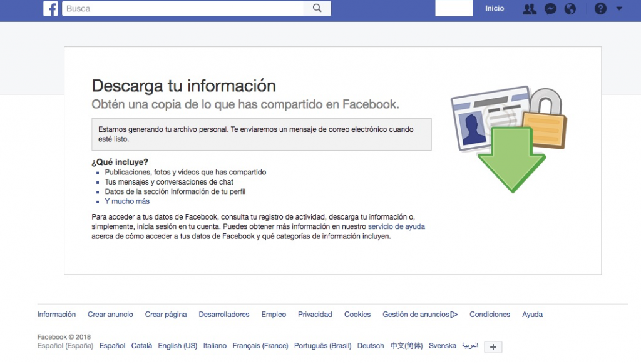
Task: Switch language to 中文(简体)
Action: point(406,346)
